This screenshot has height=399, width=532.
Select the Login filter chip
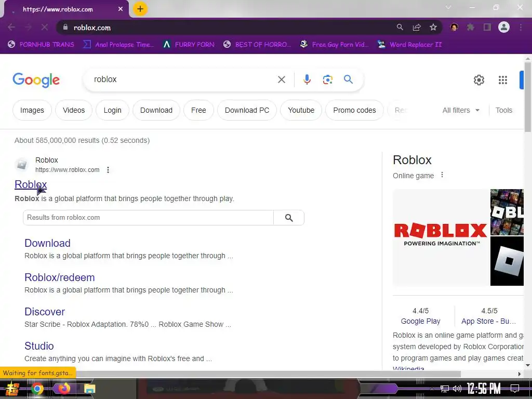coord(112,110)
